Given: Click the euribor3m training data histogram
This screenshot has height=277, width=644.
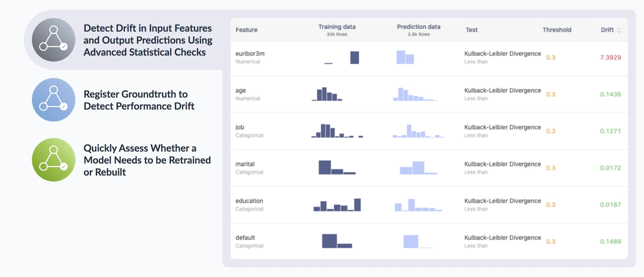Looking at the screenshot, I should 342,58.
